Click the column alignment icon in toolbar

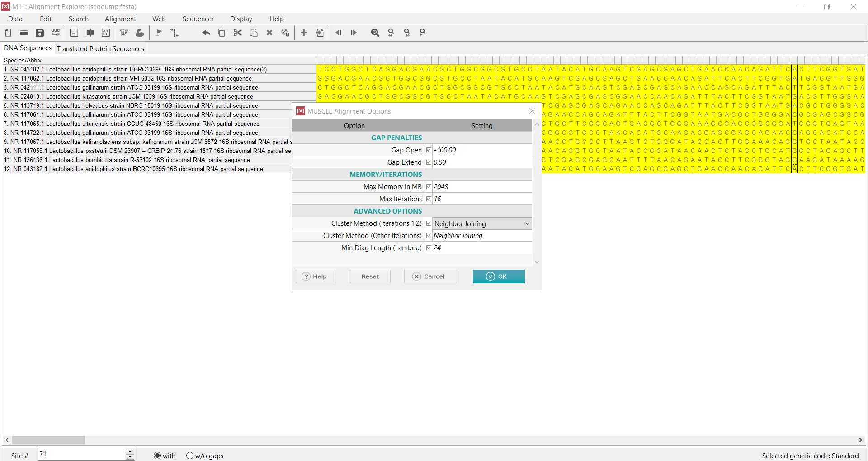(x=90, y=33)
